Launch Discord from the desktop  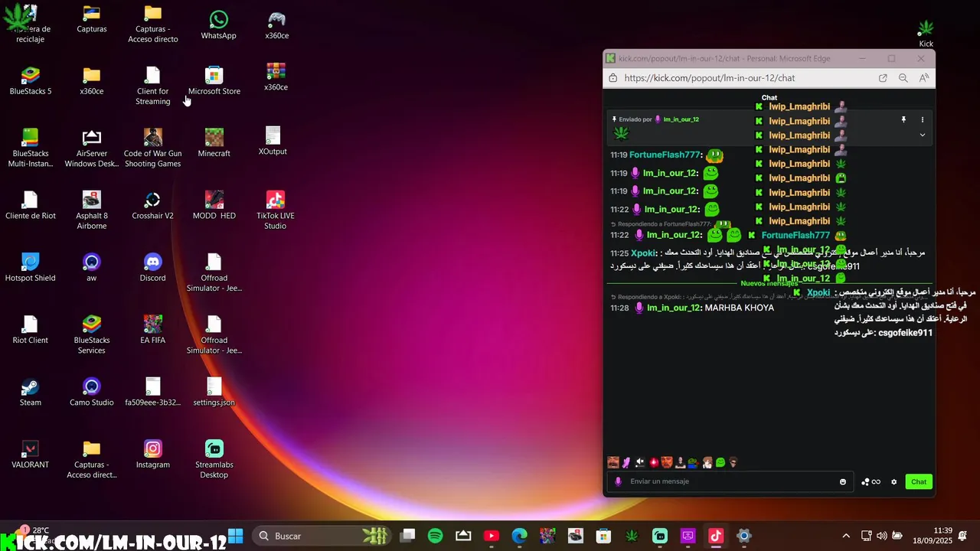[153, 268]
